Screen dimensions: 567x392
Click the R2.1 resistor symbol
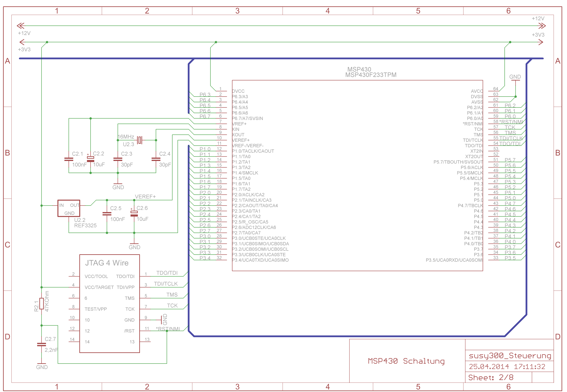42,304
